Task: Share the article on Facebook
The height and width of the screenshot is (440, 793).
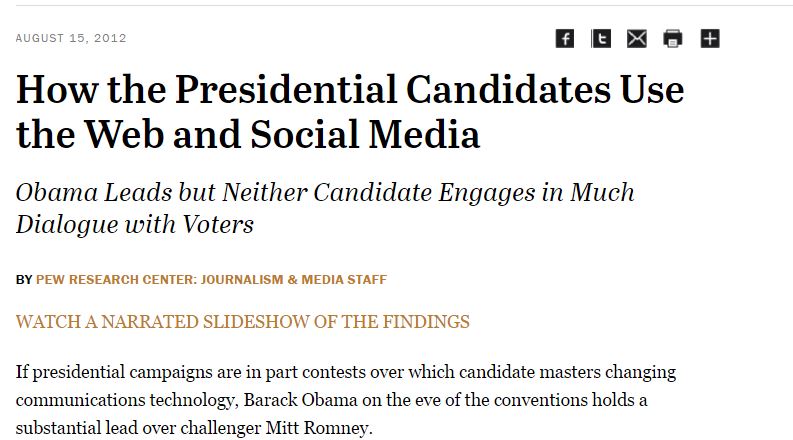Action: (x=564, y=38)
